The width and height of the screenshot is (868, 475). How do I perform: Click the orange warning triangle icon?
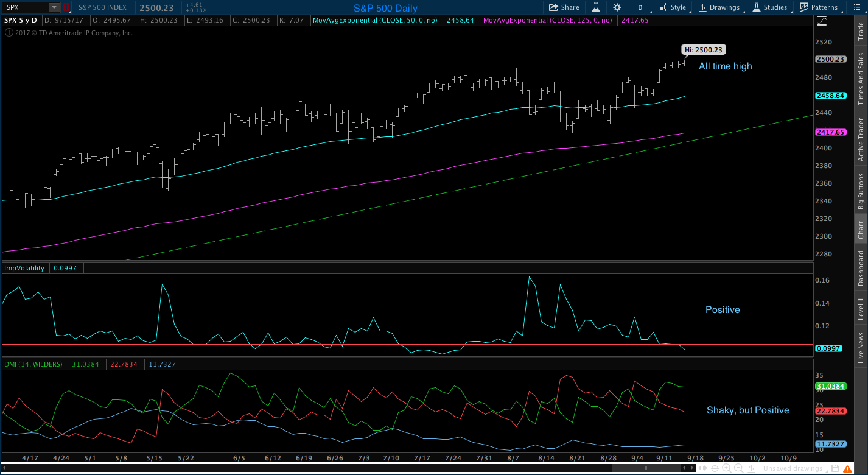(847, 469)
